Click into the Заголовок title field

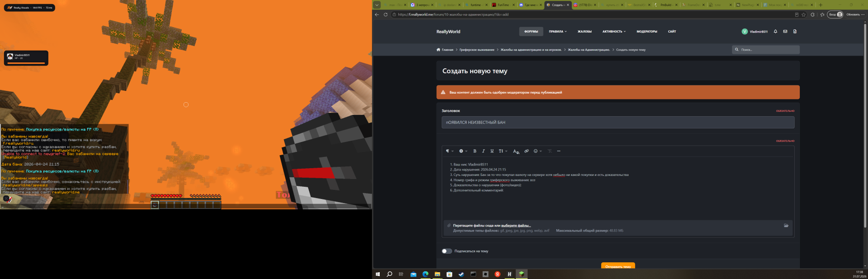[x=618, y=123]
